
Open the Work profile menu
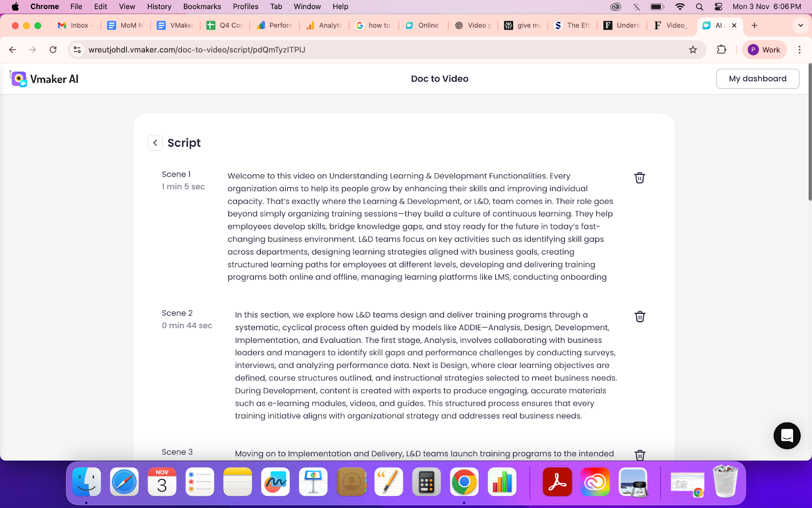(x=764, y=50)
